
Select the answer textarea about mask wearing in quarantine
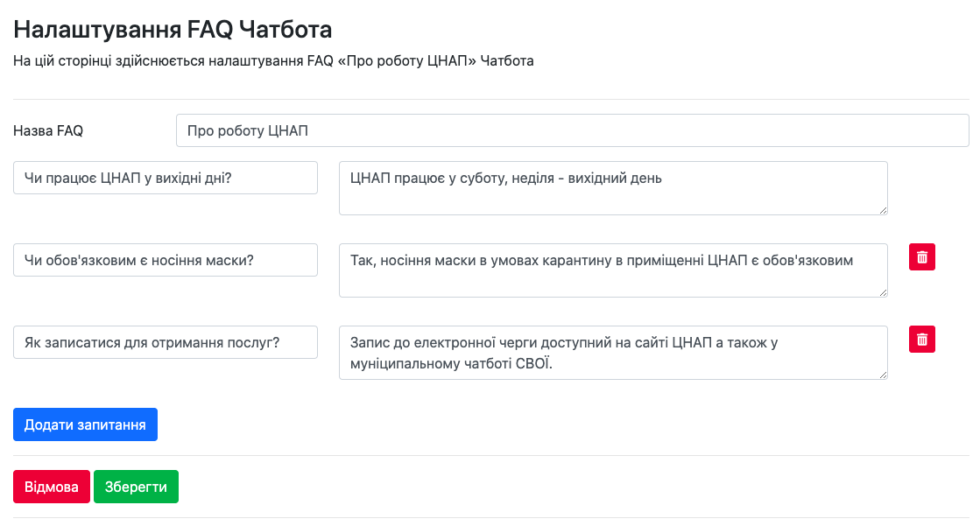[613, 270]
